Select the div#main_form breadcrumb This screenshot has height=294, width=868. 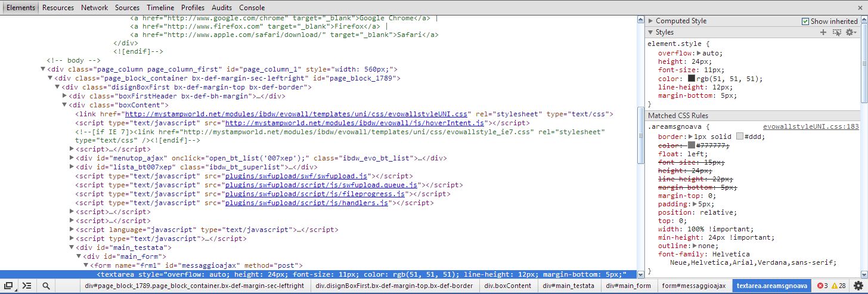coord(628,286)
